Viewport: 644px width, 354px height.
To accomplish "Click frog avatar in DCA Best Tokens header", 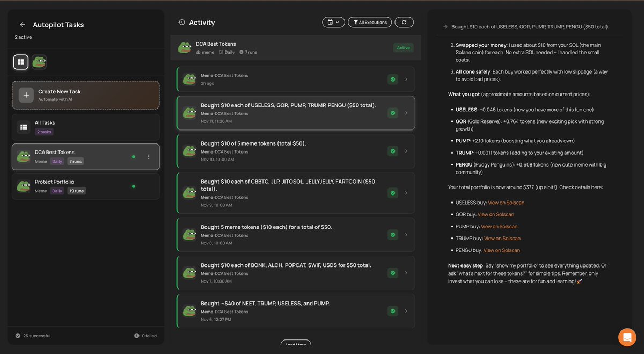I will click(x=185, y=48).
